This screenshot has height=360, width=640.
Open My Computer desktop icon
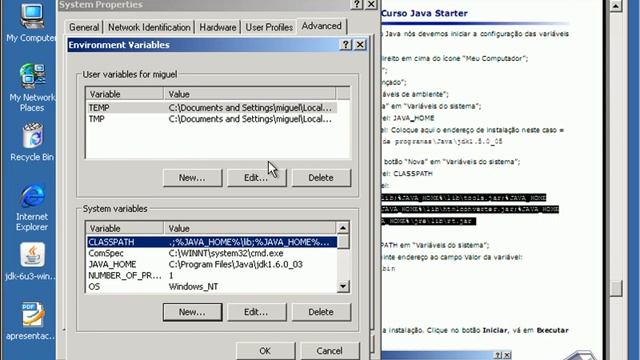[32, 22]
